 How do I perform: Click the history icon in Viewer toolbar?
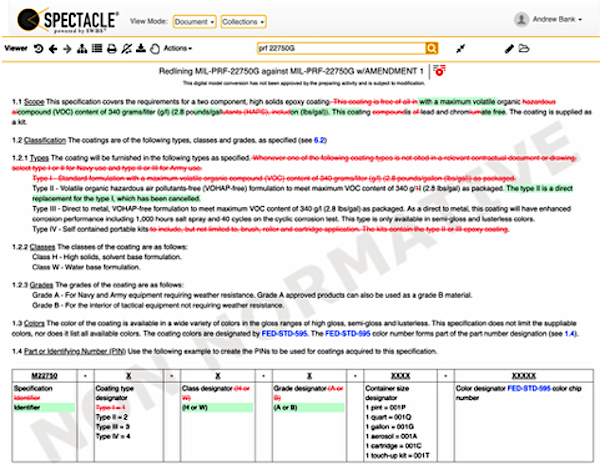[x=38, y=49]
